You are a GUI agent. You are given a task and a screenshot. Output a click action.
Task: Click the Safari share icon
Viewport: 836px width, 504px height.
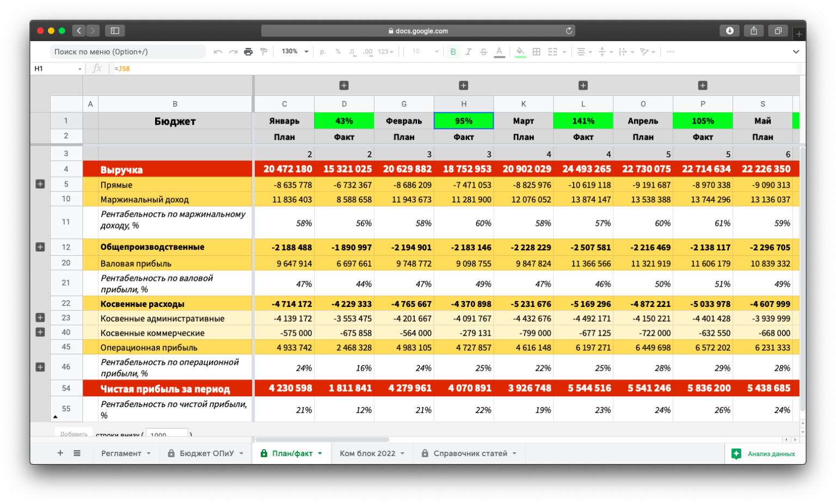point(754,31)
